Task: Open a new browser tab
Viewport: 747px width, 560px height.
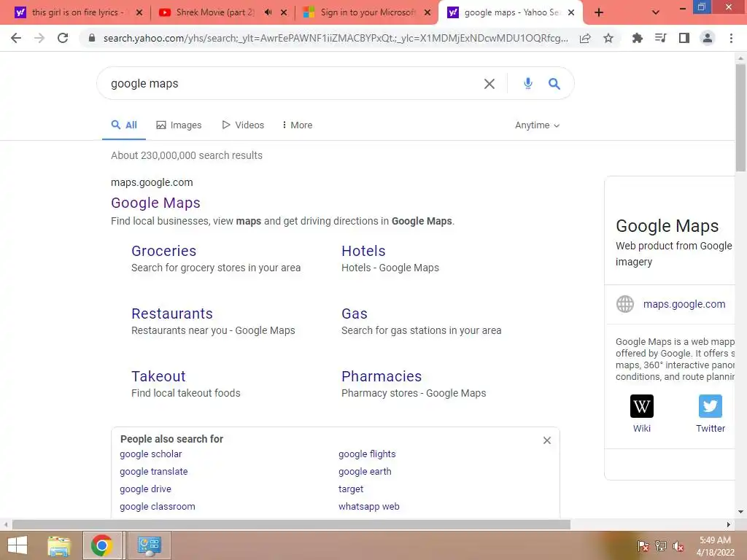Action: (599, 13)
